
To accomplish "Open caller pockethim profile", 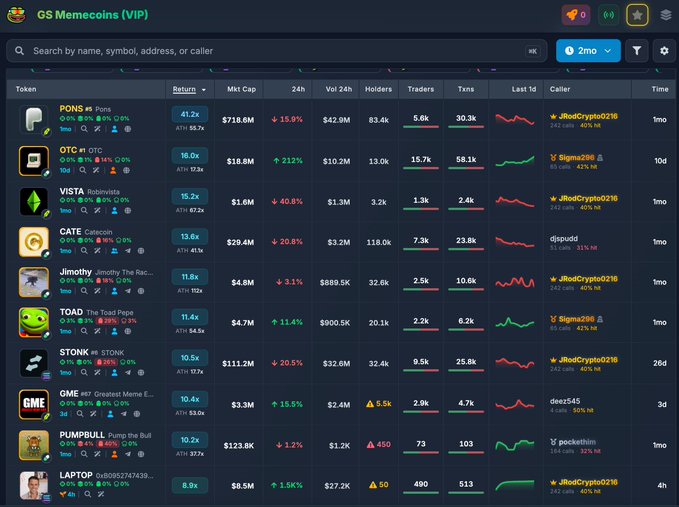I will (x=577, y=442).
